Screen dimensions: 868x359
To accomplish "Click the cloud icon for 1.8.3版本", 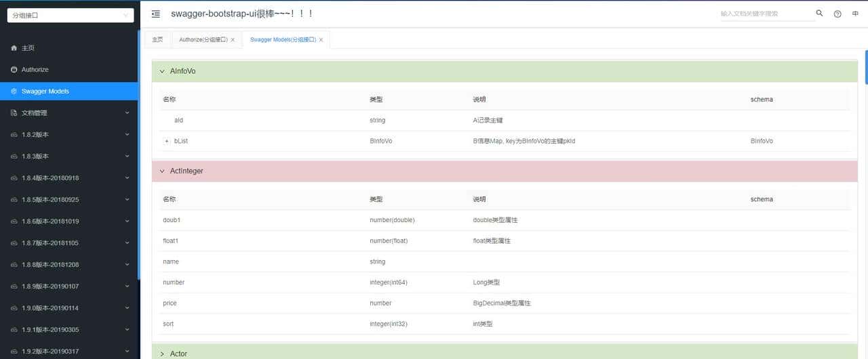I will point(14,156).
